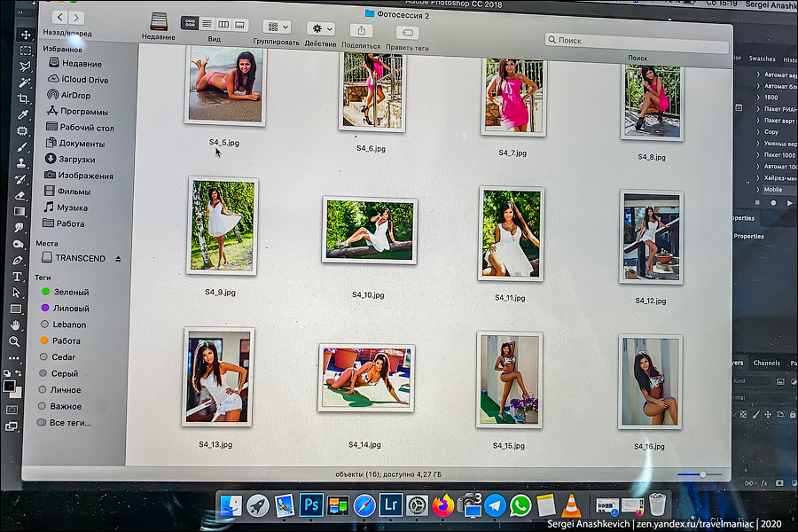Switch Finder to gallery view
Viewport: 798px width, 532px height.
pyautogui.click(x=239, y=25)
